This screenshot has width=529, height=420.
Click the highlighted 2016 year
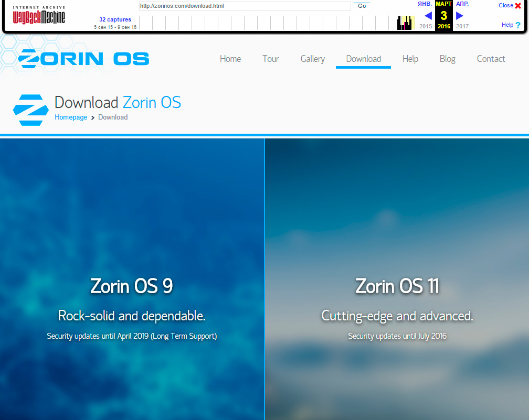(x=444, y=26)
